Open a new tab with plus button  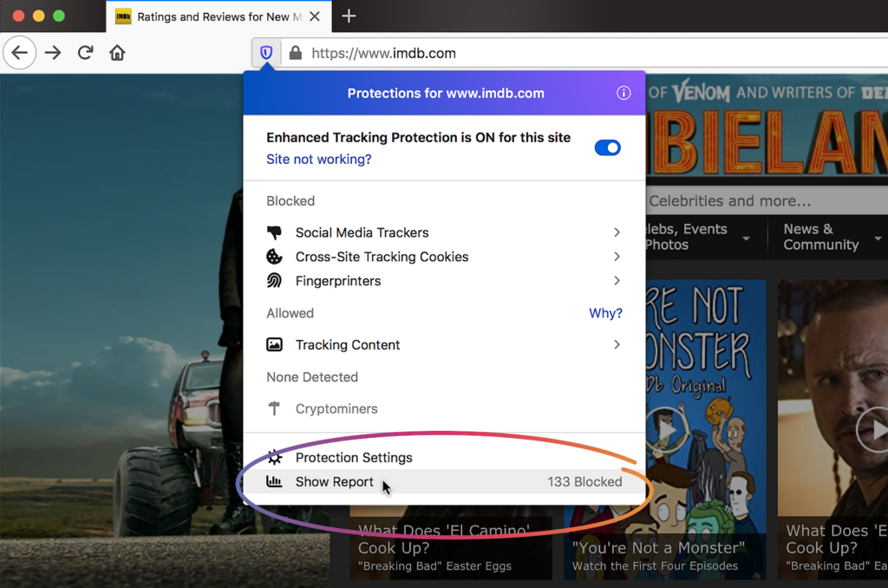tap(349, 16)
